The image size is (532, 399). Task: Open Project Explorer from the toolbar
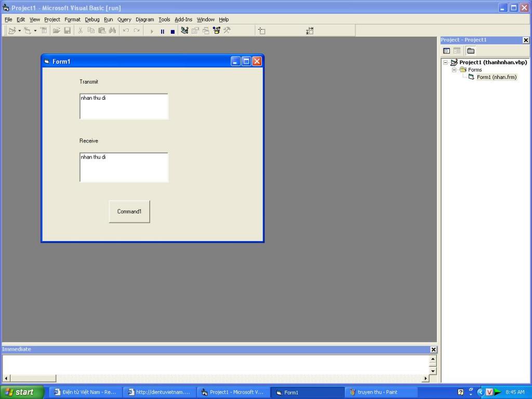click(x=184, y=31)
